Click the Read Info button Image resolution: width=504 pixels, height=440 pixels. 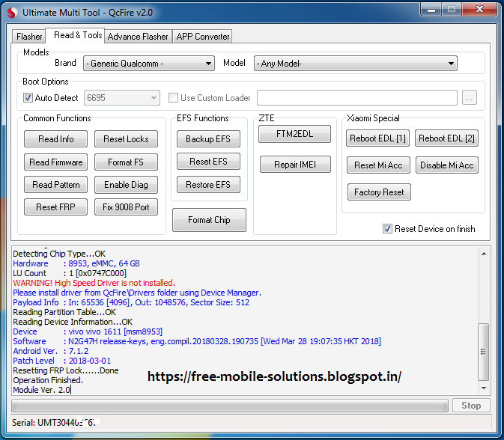(x=55, y=138)
